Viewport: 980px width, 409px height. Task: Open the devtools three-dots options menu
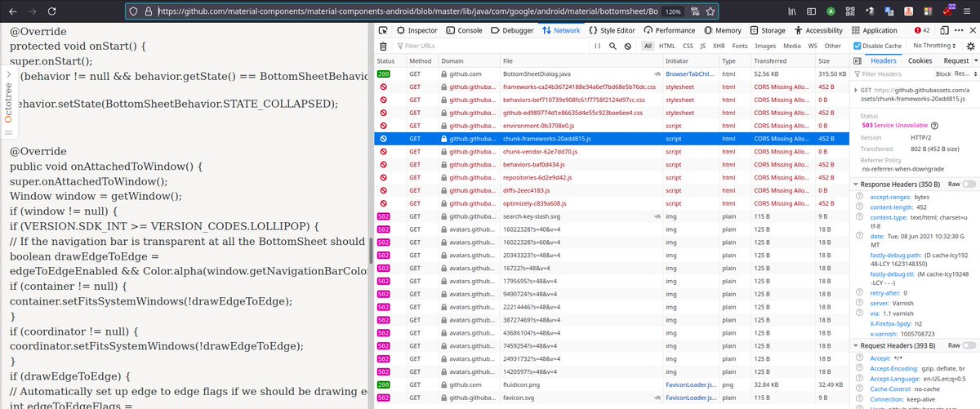959,30
